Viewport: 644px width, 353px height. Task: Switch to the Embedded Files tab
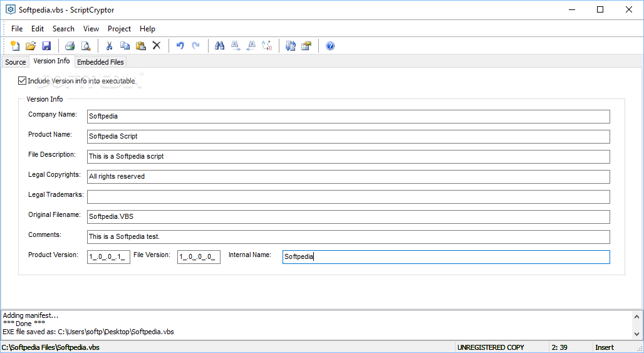[100, 62]
